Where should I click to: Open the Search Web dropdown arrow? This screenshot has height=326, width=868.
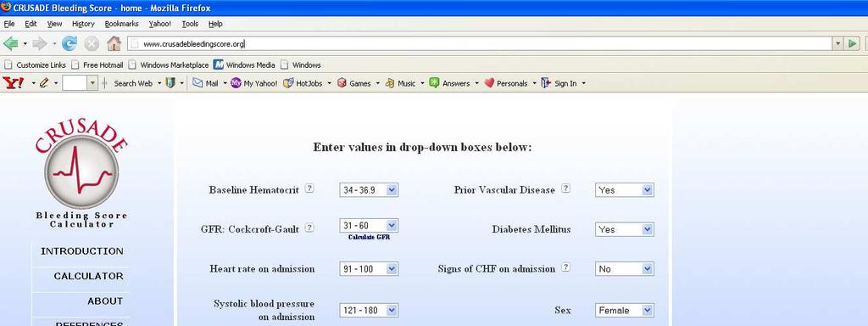click(159, 83)
